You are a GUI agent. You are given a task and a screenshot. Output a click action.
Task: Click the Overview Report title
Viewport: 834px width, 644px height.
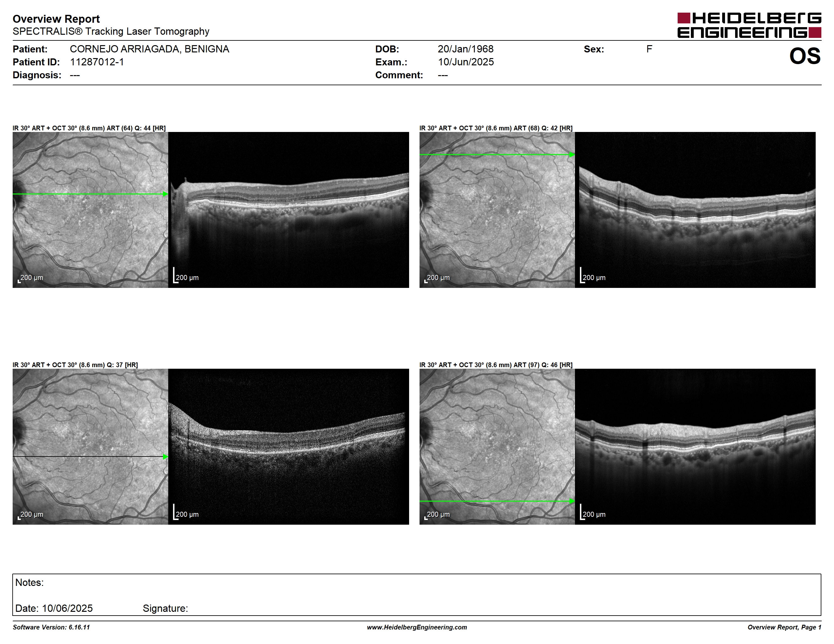pyautogui.click(x=56, y=19)
